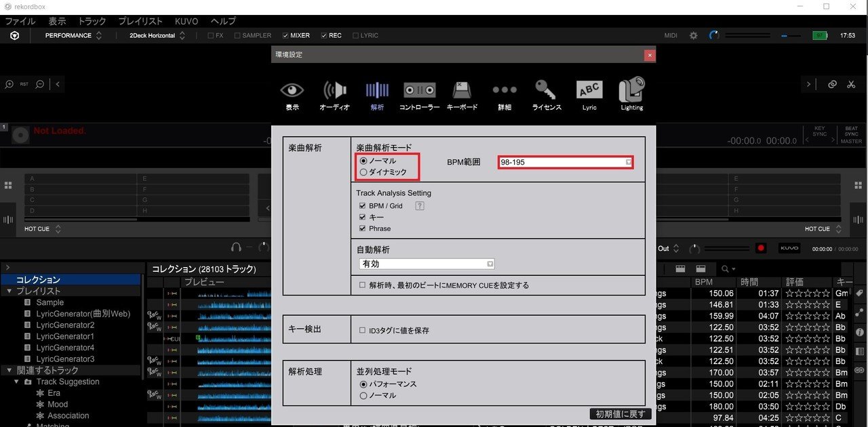Image resolution: width=868 pixels, height=427 pixels.
Task: Click the scissors icon near waveform
Action: coord(851,85)
